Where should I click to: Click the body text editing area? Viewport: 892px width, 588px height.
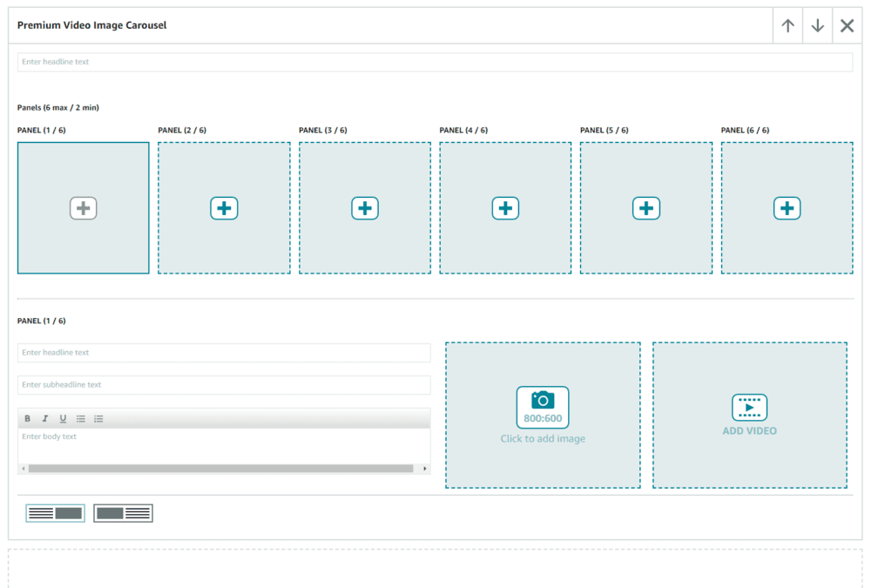pyautogui.click(x=224, y=446)
